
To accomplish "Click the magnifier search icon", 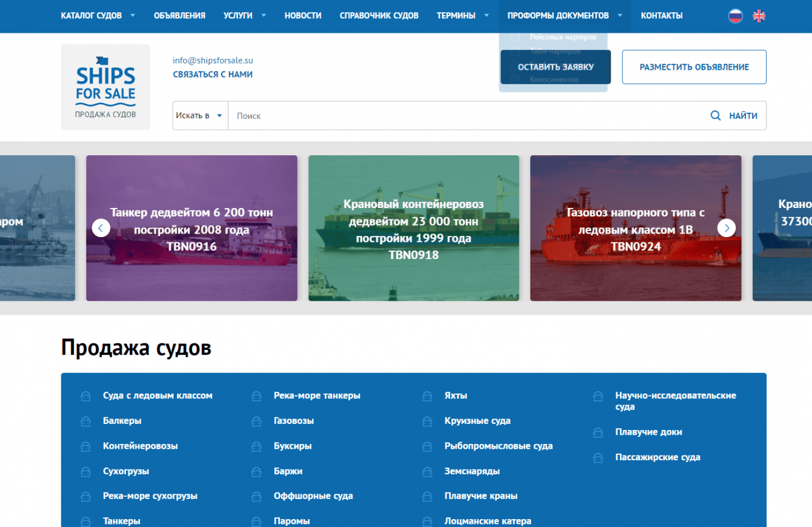I will [x=716, y=116].
